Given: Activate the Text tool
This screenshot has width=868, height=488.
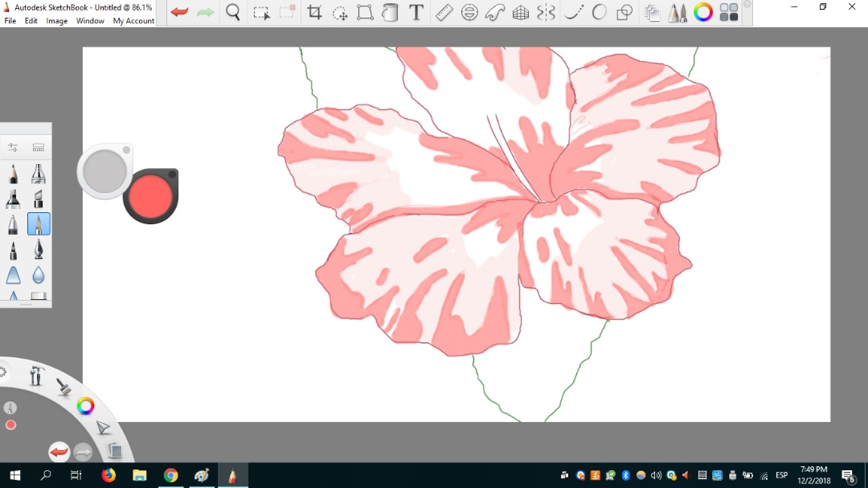Looking at the screenshot, I should (x=416, y=13).
